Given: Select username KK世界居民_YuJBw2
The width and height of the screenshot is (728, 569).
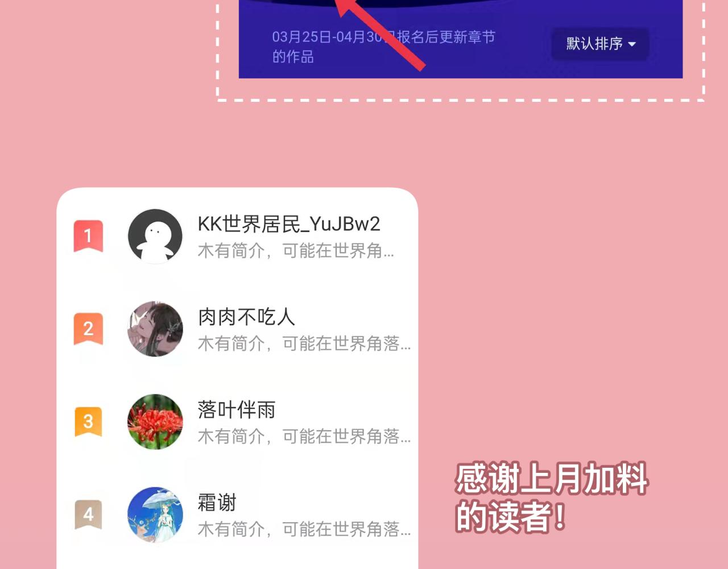Looking at the screenshot, I should [289, 224].
